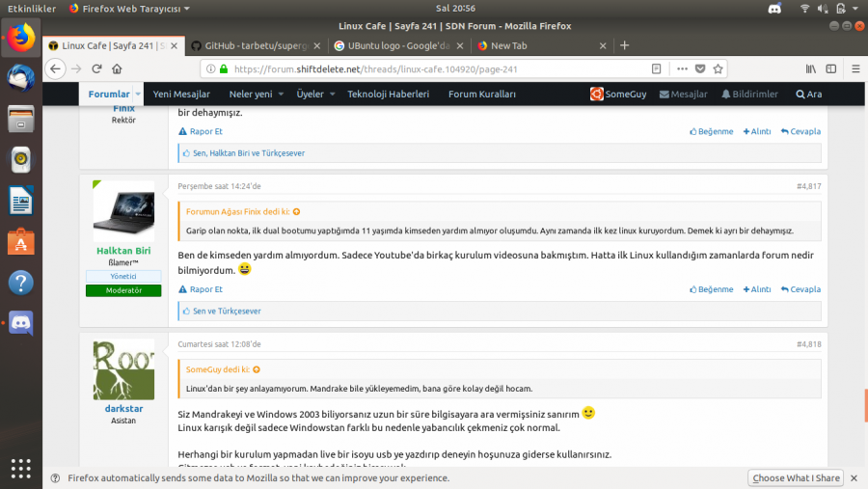Go forward one page in Firefox
The image size is (868, 489).
coord(76,69)
